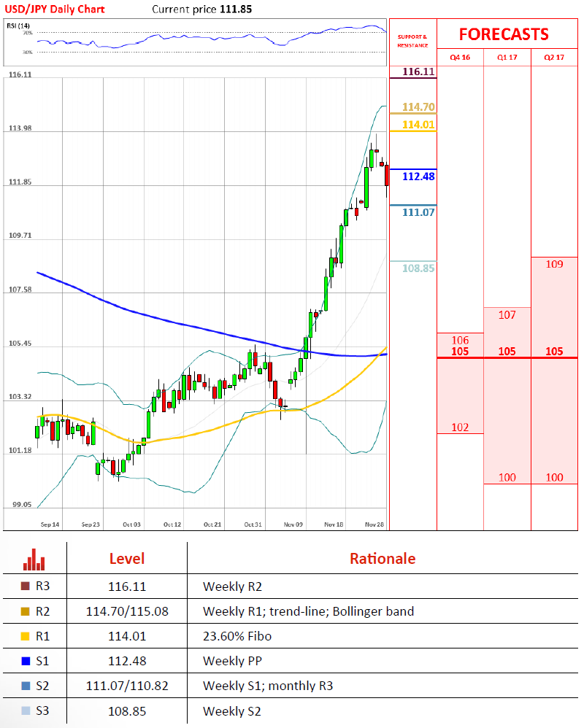Click the 'Weekly S1; monthly R3' rationale
Viewport: 584px width, 728px height.
coord(268,686)
